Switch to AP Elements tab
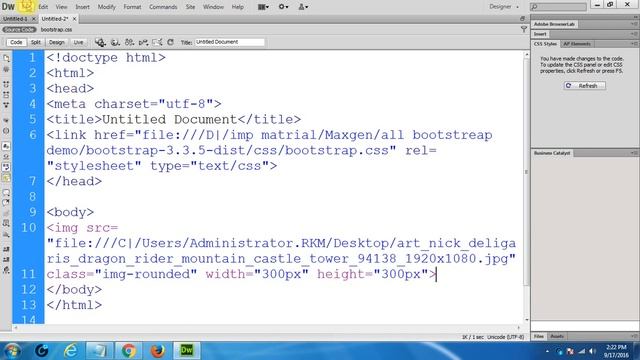 (x=577, y=44)
